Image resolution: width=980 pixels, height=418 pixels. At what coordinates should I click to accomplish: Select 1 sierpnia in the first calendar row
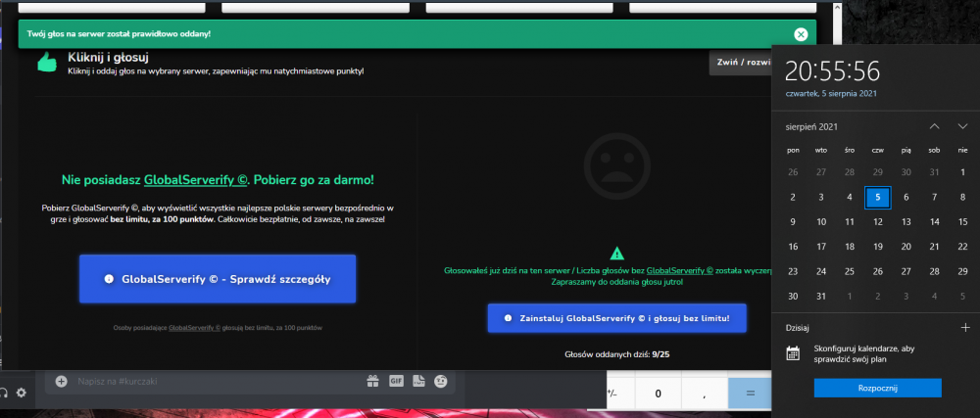pyautogui.click(x=962, y=172)
